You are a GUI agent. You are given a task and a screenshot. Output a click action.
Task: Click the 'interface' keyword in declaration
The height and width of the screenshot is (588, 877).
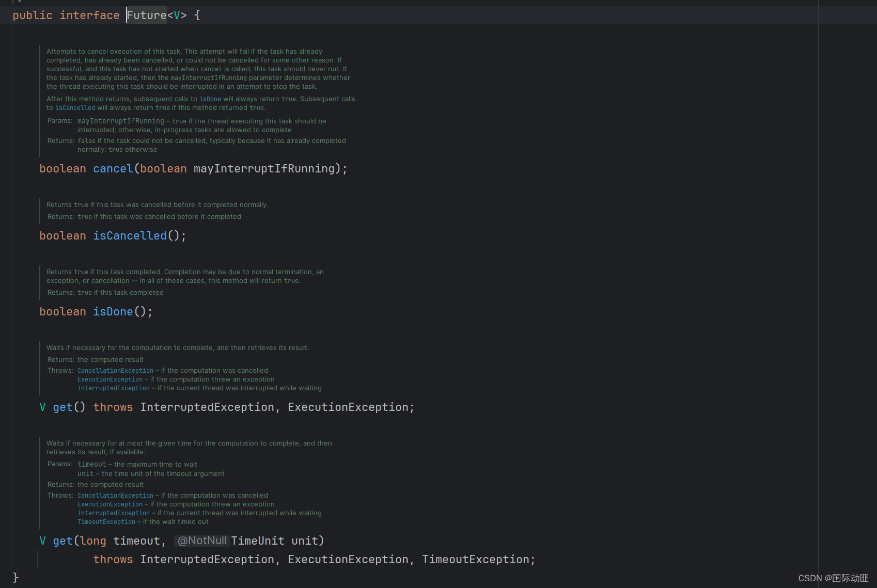[89, 15]
